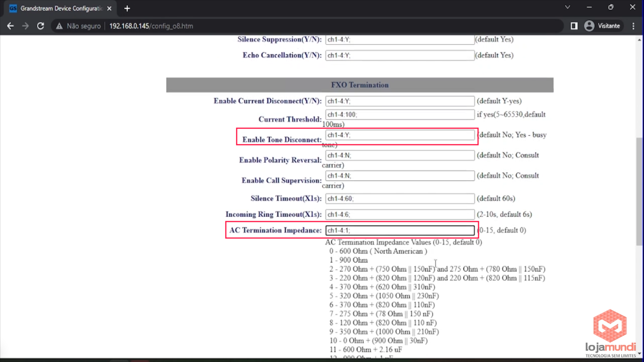Open Chrome three-dot menu

[633, 26]
